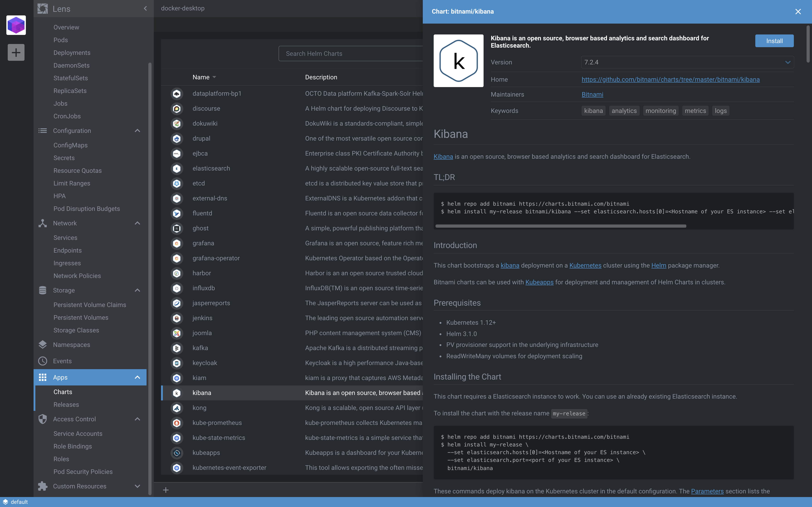
Task: Click the jenkins chart icon
Action: (177, 318)
